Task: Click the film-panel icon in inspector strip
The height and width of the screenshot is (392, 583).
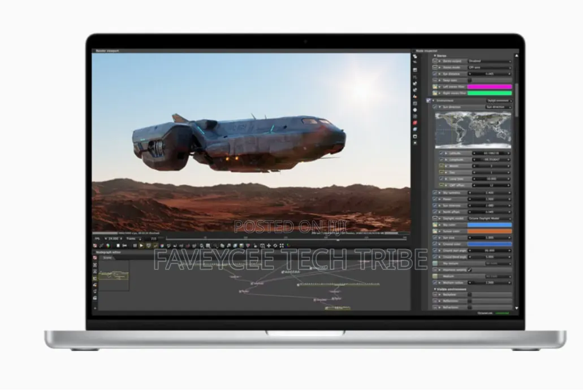Action: (x=415, y=70)
